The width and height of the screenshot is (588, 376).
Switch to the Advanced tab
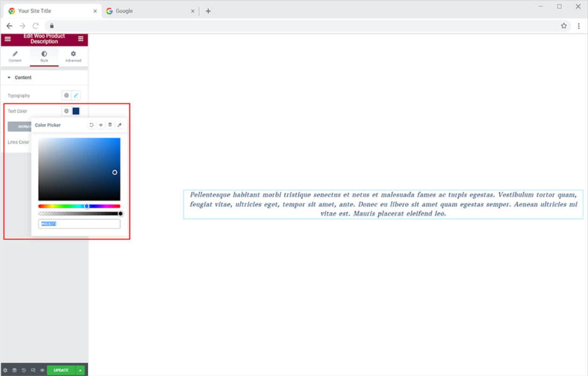(x=73, y=56)
